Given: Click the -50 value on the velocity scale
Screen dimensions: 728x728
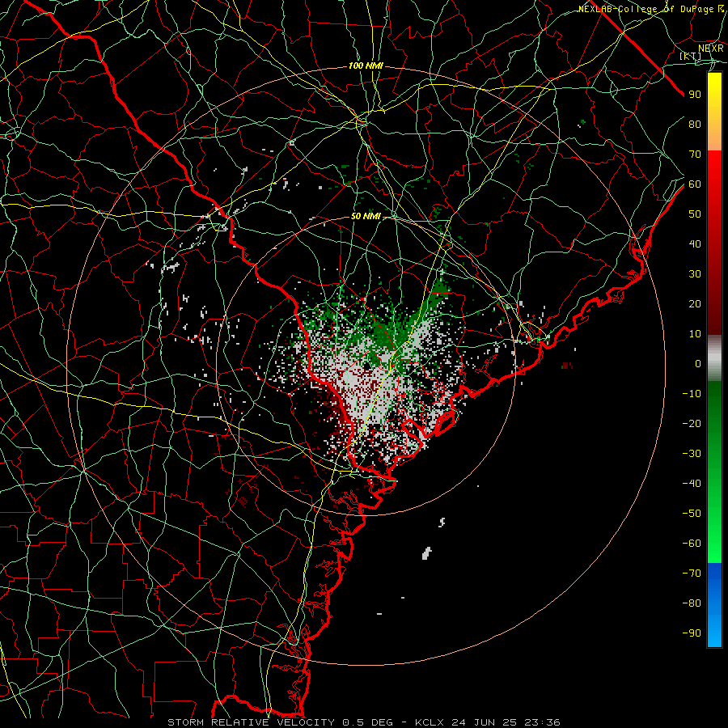Looking at the screenshot, I should point(692,514).
